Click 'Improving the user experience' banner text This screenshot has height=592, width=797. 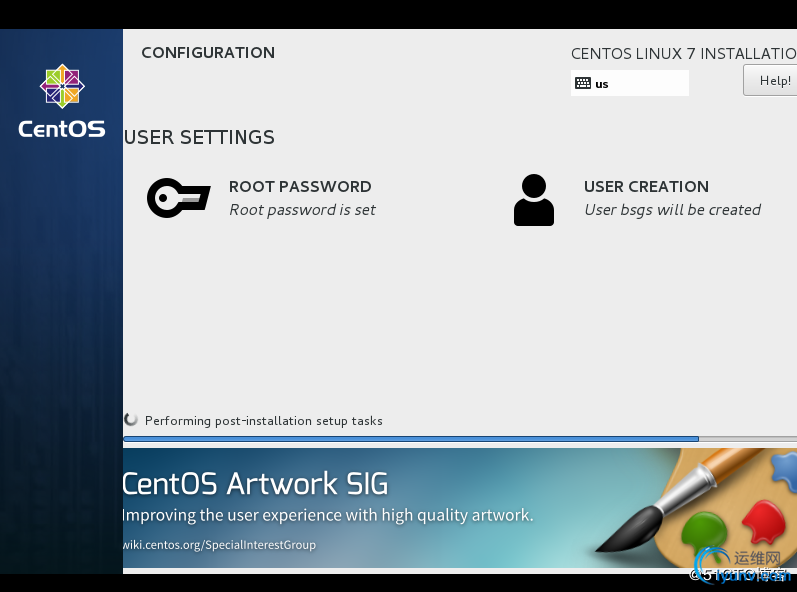pos(328,515)
